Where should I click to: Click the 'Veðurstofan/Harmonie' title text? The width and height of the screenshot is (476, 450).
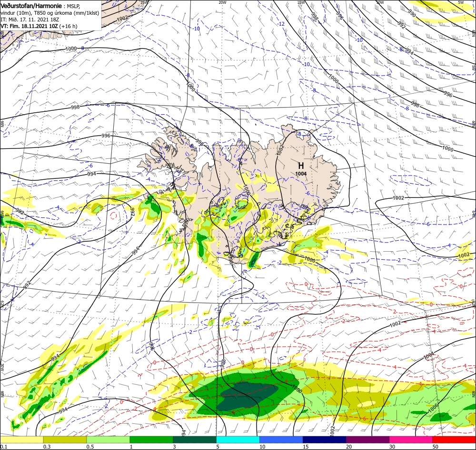tap(31, 6)
